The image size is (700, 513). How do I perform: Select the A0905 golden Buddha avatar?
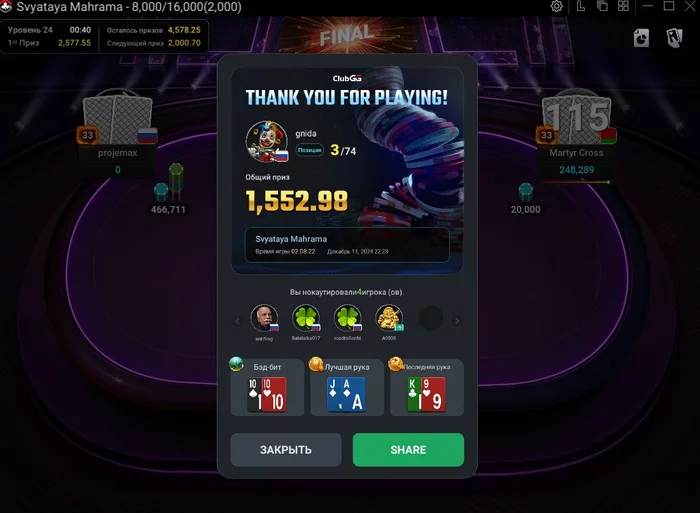tap(389, 318)
